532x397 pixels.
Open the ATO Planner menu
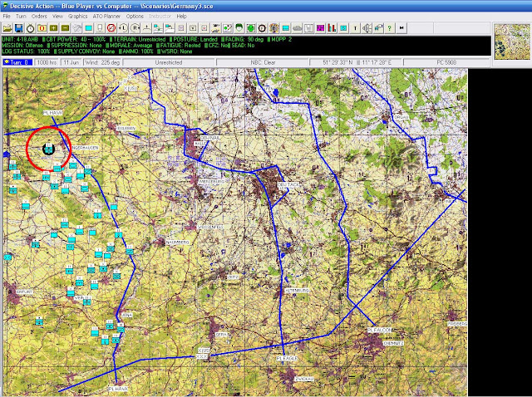[106, 16]
